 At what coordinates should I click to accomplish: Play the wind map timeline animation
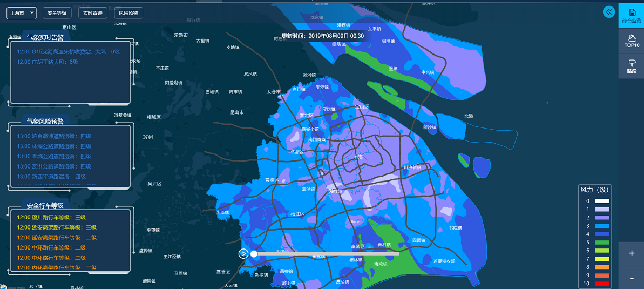point(243,253)
